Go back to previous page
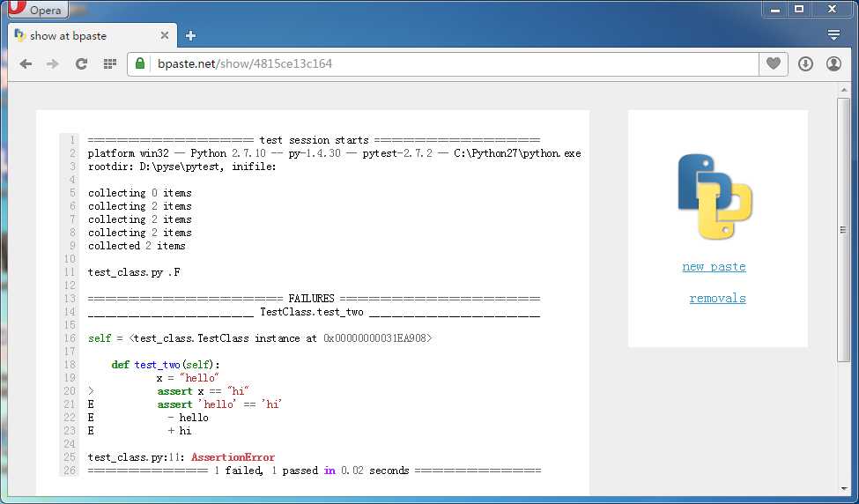Image resolution: width=859 pixels, height=504 pixels. click(x=26, y=64)
